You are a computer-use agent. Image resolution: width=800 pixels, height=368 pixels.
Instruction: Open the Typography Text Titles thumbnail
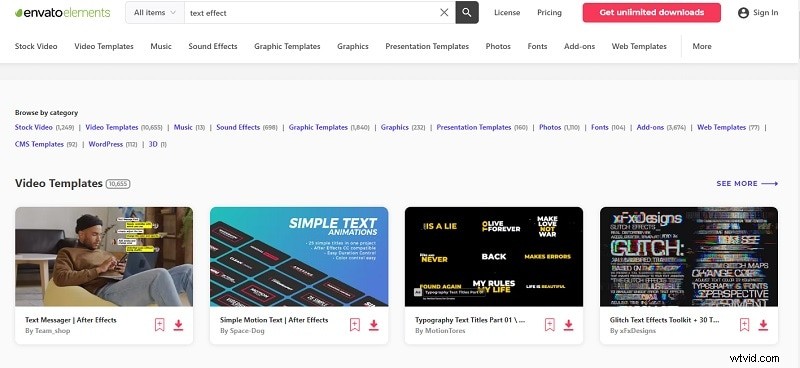click(x=494, y=256)
